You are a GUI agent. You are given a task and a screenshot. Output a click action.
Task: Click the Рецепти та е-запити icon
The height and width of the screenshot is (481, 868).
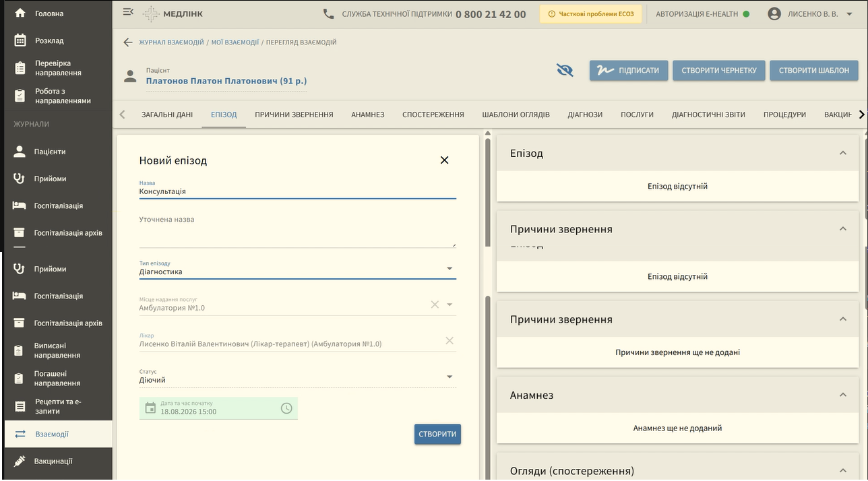click(20, 406)
